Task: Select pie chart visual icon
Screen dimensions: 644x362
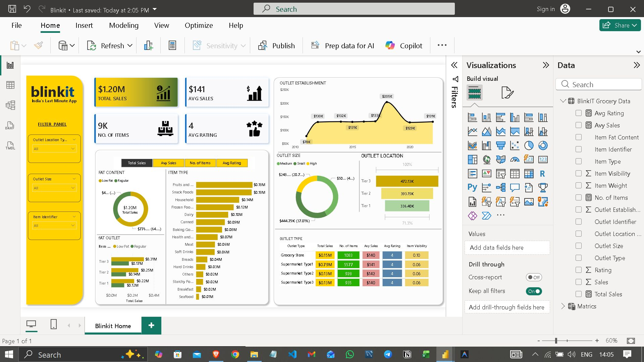Action: pyautogui.click(x=529, y=145)
